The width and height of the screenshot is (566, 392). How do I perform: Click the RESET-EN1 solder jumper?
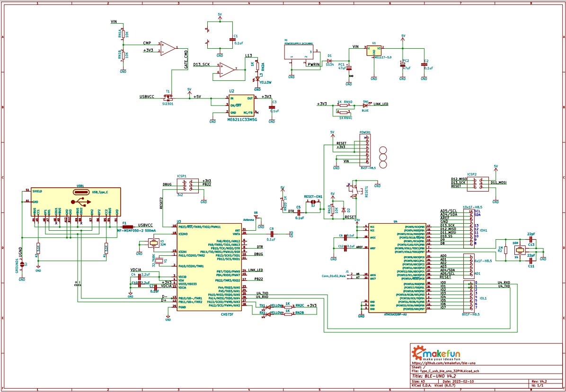pos(313,201)
